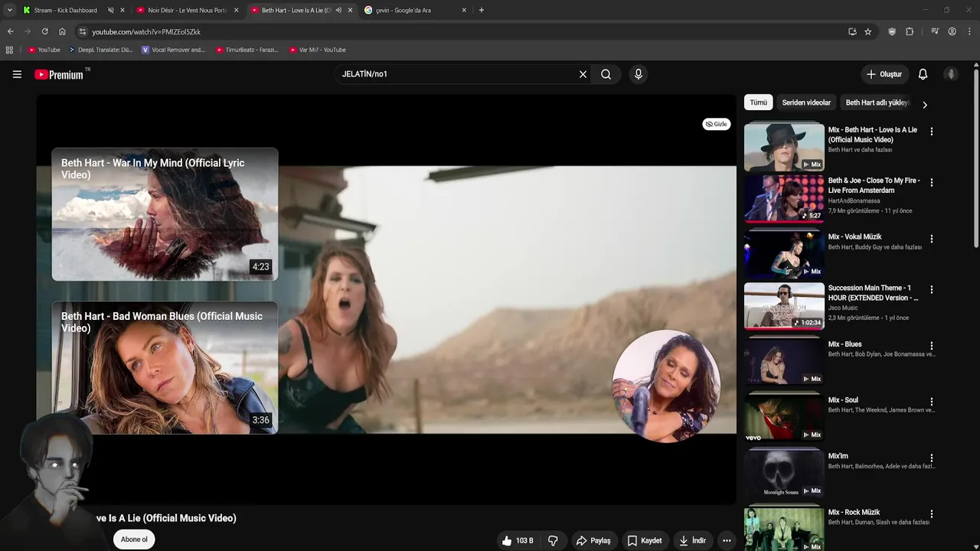Go back in browser history
980x551 pixels.
pos(10,31)
